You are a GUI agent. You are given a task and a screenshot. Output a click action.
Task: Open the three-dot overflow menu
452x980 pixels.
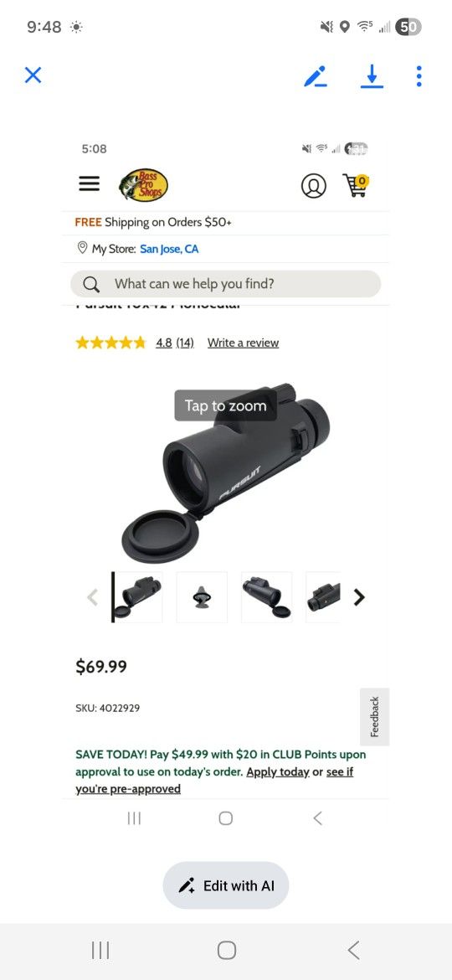pyautogui.click(x=419, y=76)
